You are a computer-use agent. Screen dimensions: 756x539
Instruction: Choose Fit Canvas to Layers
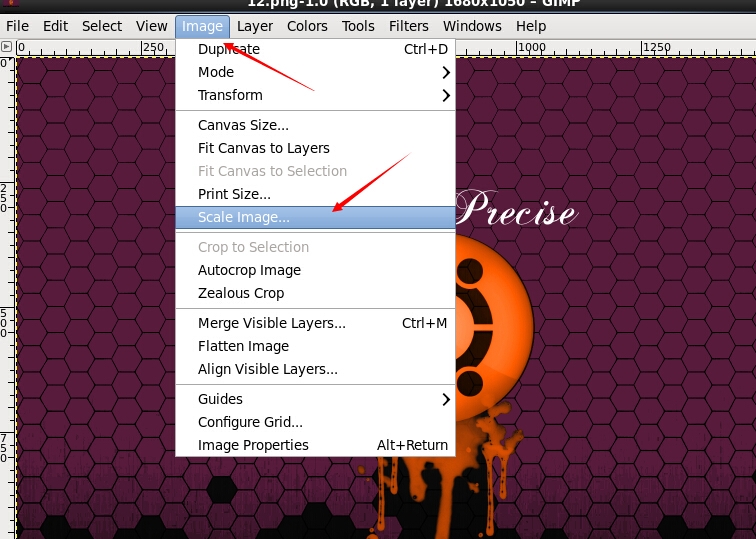click(x=315, y=148)
